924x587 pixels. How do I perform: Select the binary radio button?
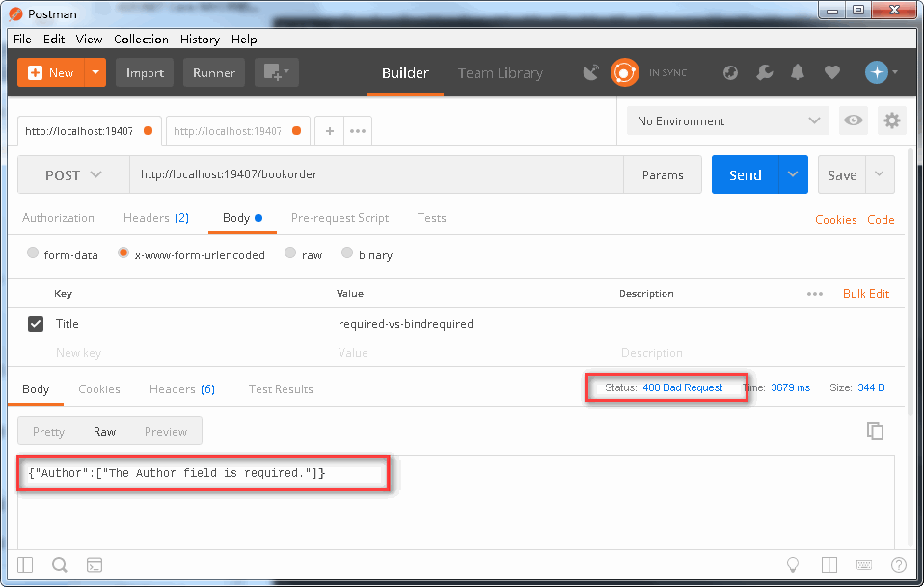click(x=347, y=253)
